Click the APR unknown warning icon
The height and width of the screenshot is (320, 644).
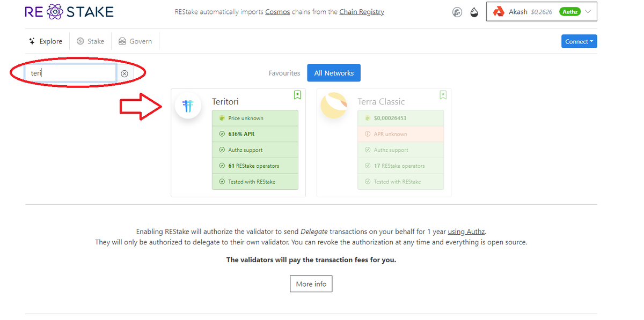click(x=368, y=134)
